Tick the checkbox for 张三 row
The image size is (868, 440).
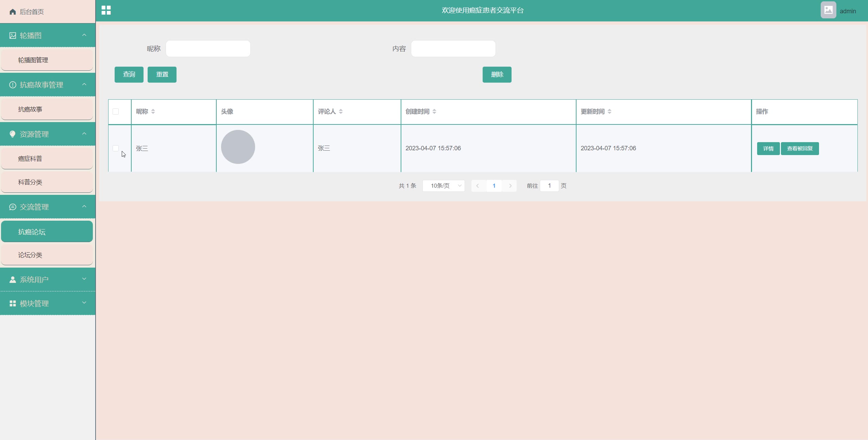pyautogui.click(x=116, y=148)
